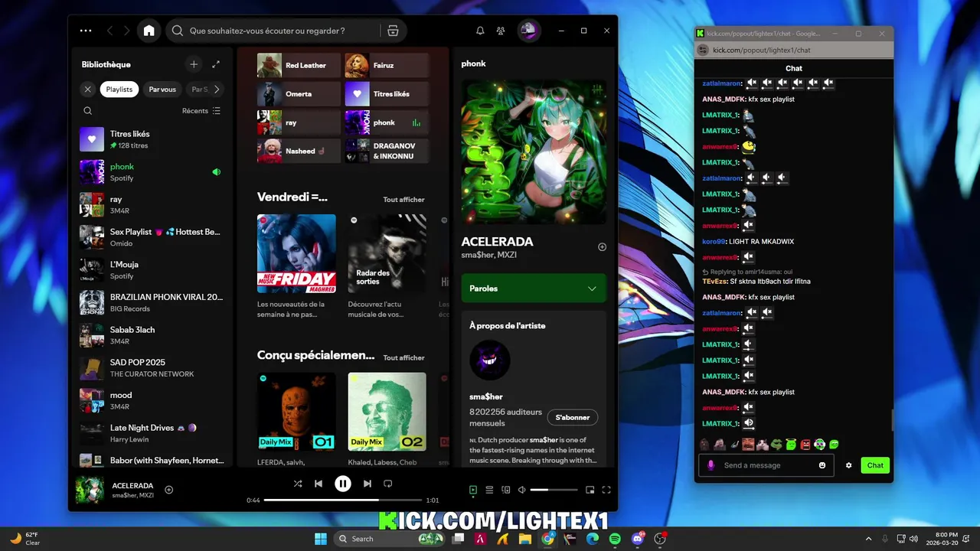Enter full screen mode
The image size is (980, 551).
(x=606, y=490)
